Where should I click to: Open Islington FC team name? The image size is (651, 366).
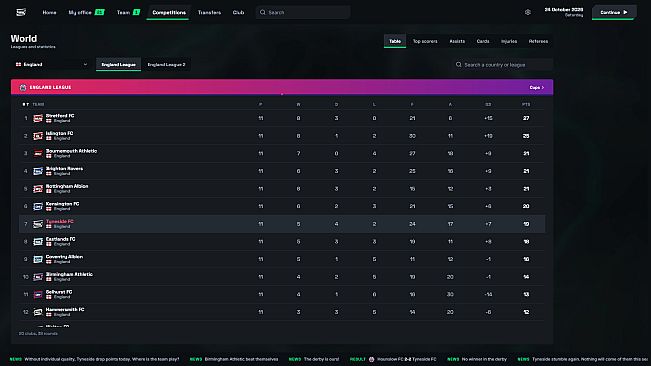click(59, 133)
